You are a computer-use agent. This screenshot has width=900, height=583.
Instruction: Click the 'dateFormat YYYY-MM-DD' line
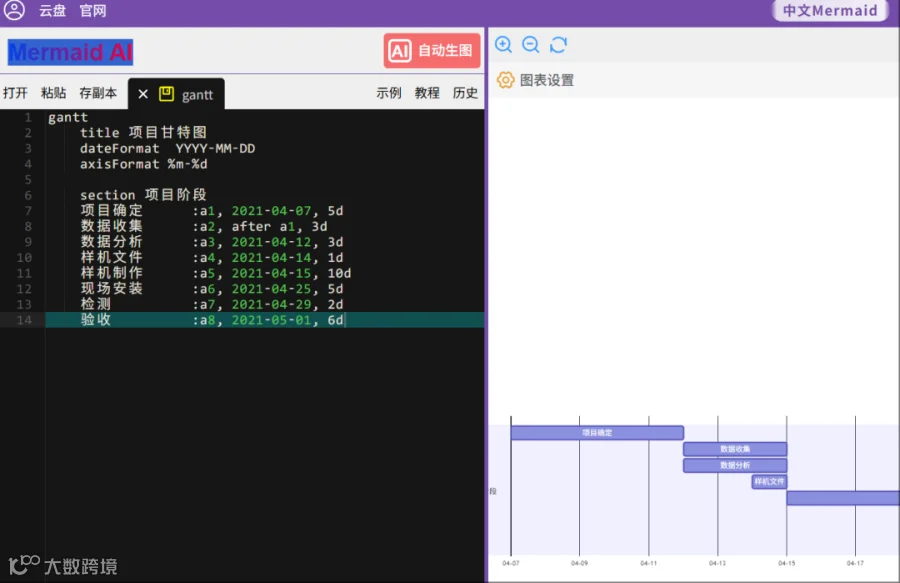[167, 148]
